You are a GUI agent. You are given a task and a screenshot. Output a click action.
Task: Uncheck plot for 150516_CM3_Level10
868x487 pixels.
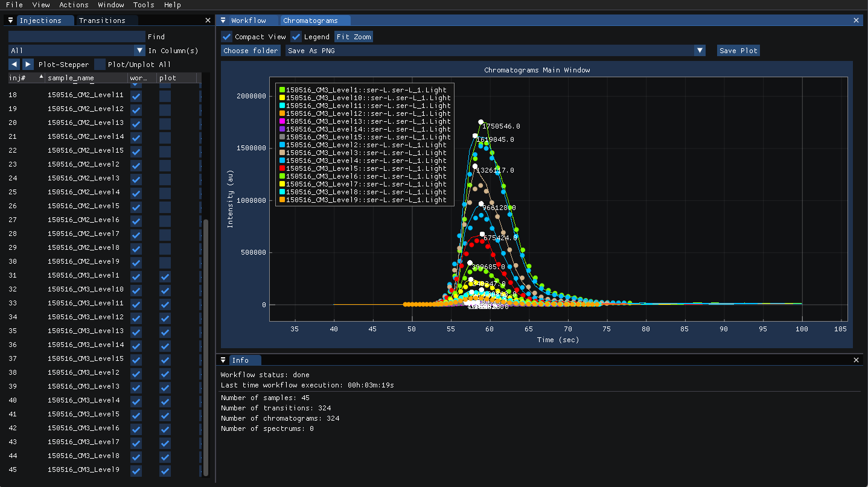[165, 290]
